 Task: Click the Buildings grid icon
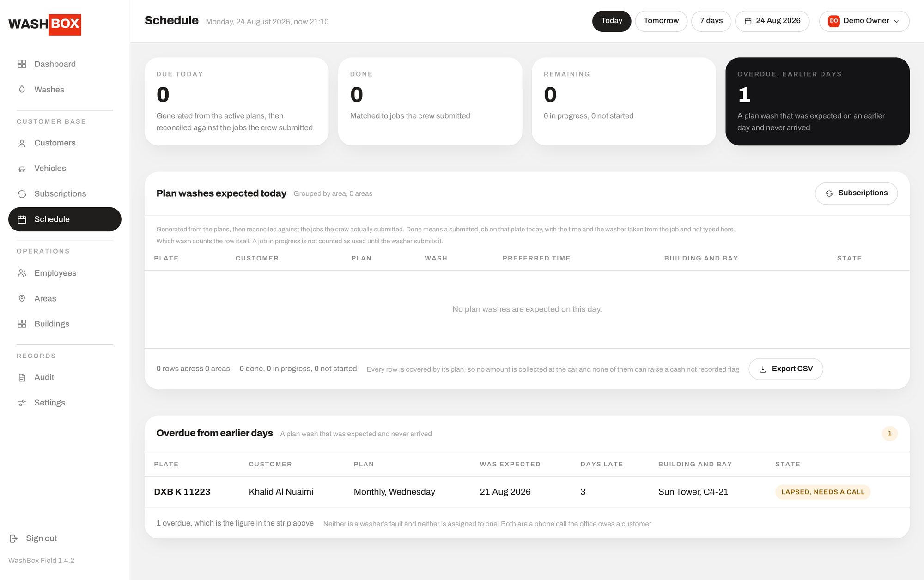pos(22,324)
